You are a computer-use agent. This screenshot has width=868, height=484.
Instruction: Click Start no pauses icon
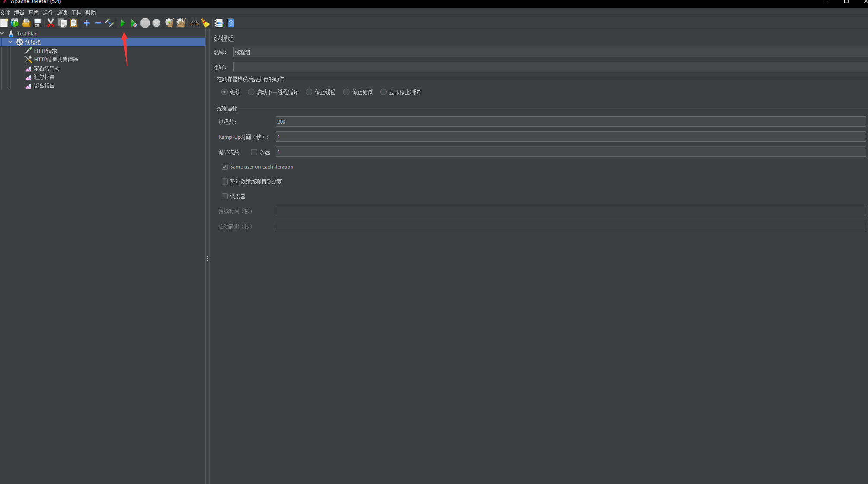pos(134,23)
